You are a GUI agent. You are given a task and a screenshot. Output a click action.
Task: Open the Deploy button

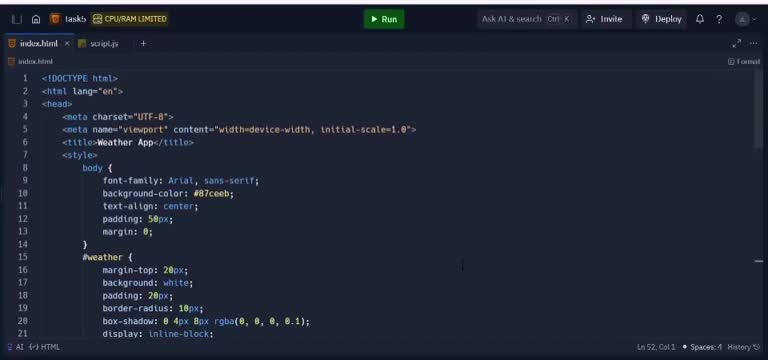(x=661, y=19)
